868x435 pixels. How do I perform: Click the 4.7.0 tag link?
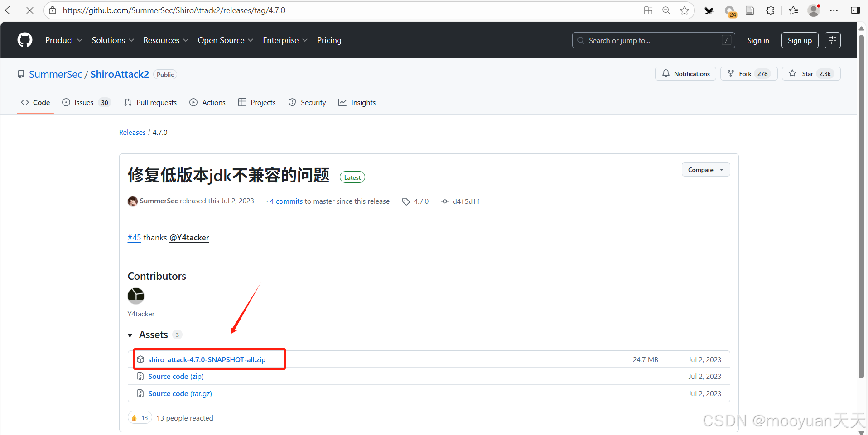421,201
